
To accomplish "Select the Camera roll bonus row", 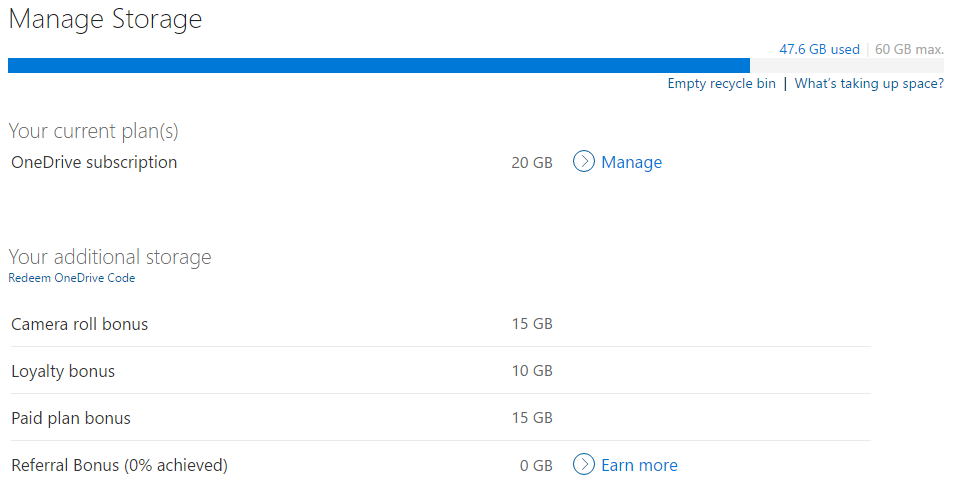I will point(80,324).
